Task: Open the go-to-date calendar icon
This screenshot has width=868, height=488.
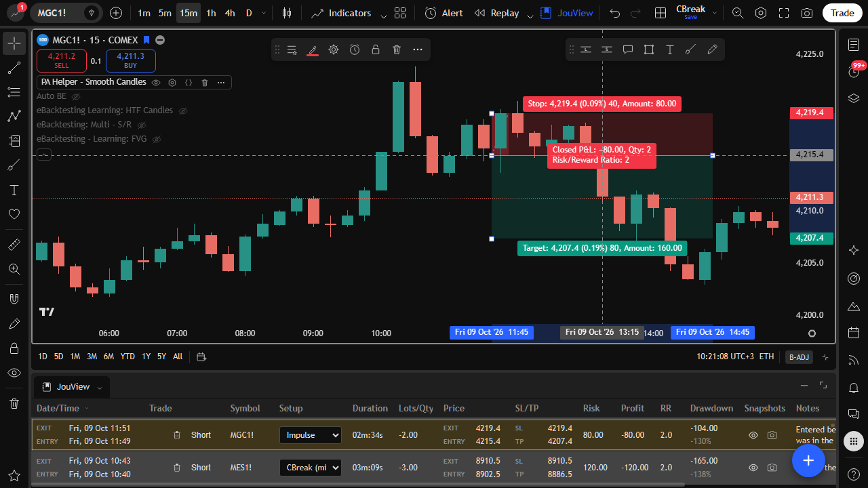Action: coord(201,357)
